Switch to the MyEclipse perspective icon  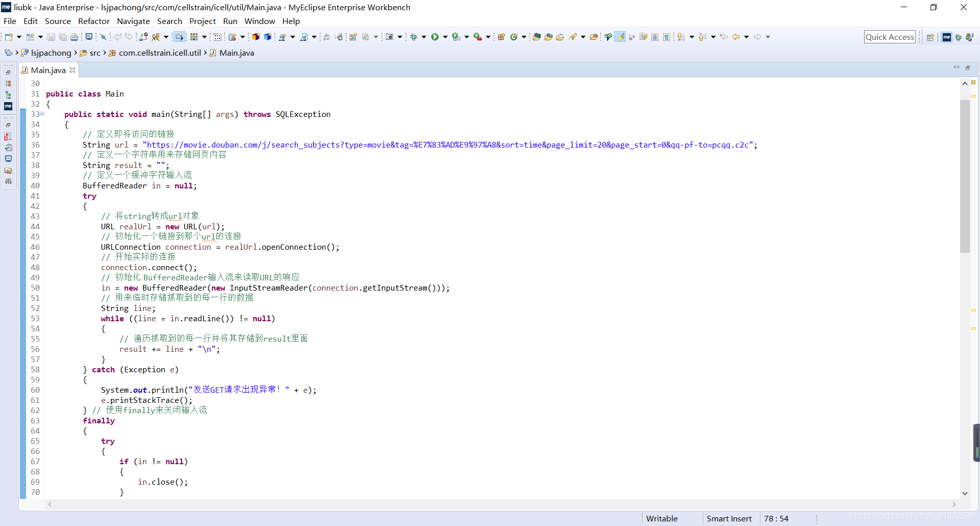[947, 37]
